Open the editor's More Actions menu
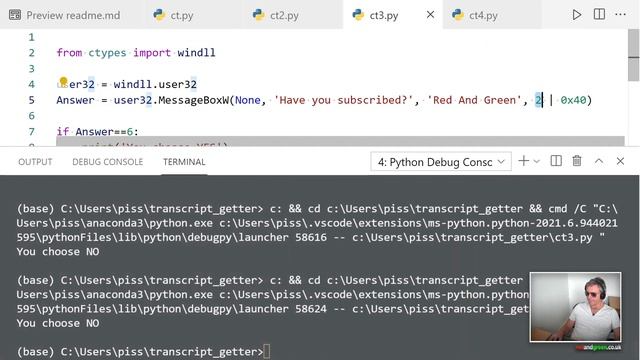Image resolution: width=640 pixels, height=360 pixels. [x=620, y=14]
